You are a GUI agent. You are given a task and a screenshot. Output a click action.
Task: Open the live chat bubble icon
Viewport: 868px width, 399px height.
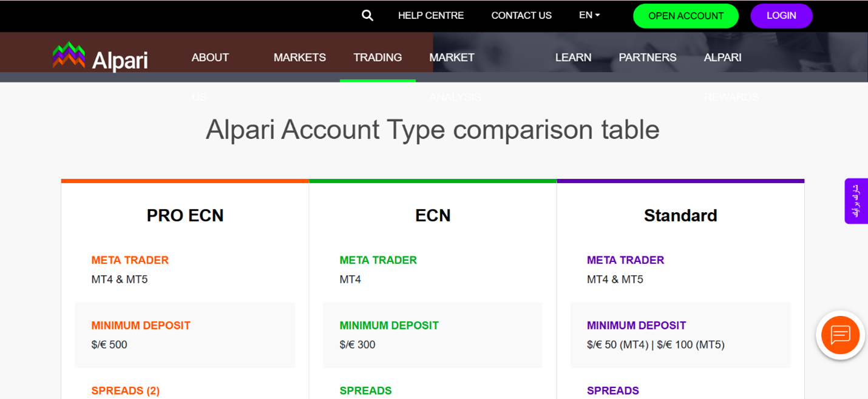840,335
